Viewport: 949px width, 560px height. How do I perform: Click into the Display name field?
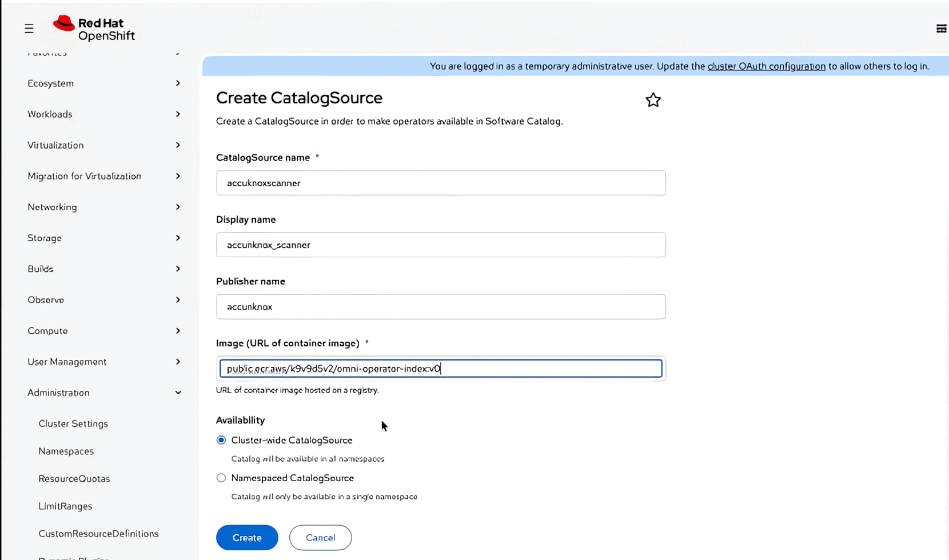coord(441,245)
